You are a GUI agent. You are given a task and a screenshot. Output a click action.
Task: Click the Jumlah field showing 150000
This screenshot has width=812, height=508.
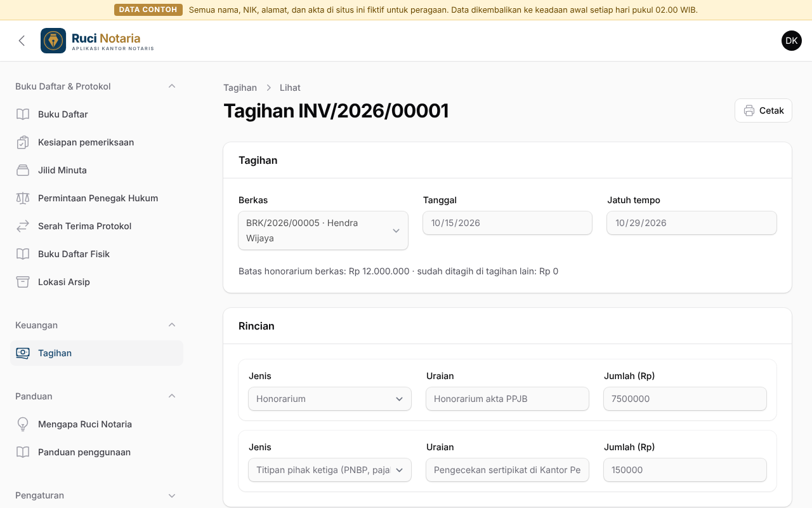coord(685,470)
